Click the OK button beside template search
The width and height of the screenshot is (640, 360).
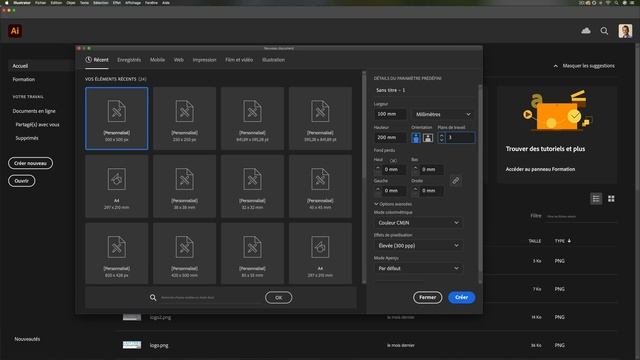pyautogui.click(x=278, y=298)
